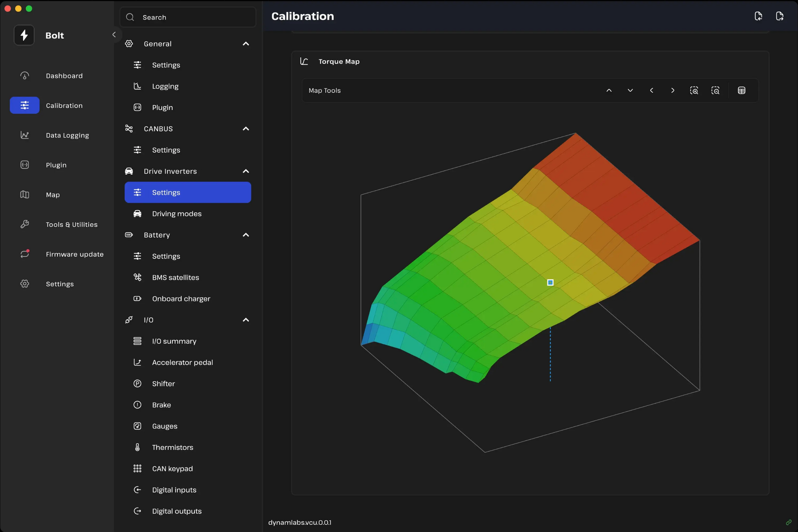Go to Firmware update
The image size is (798, 532).
(75, 254)
